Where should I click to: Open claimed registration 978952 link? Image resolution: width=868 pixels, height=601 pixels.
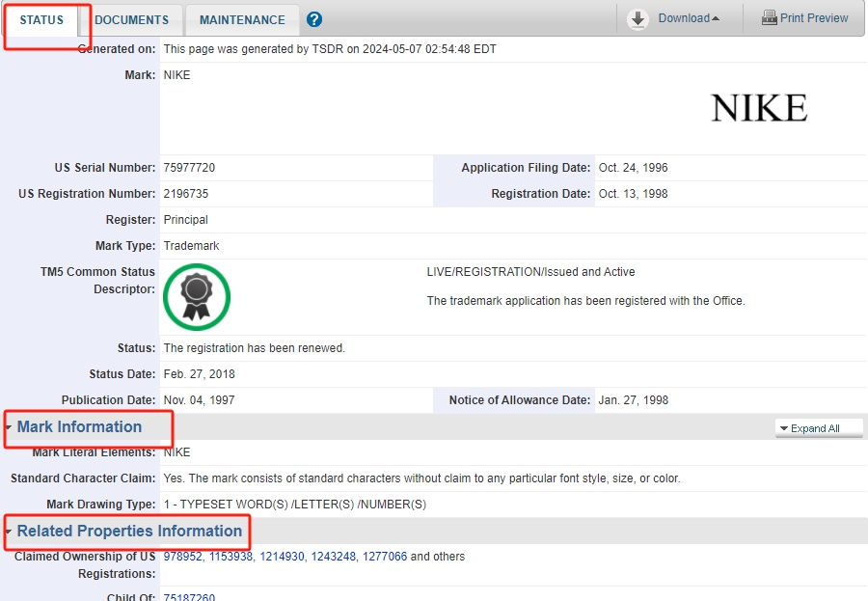[x=182, y=557]
